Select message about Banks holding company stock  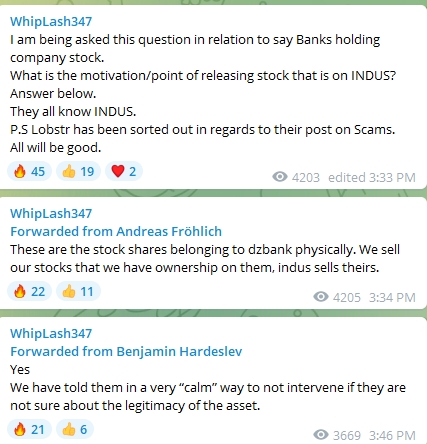click(203, 93)
